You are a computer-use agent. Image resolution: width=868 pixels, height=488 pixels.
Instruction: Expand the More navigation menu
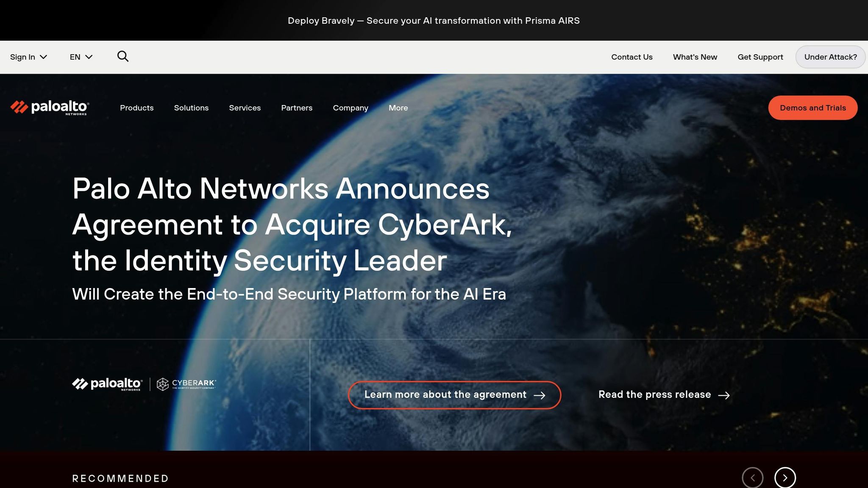click(398, 108)
